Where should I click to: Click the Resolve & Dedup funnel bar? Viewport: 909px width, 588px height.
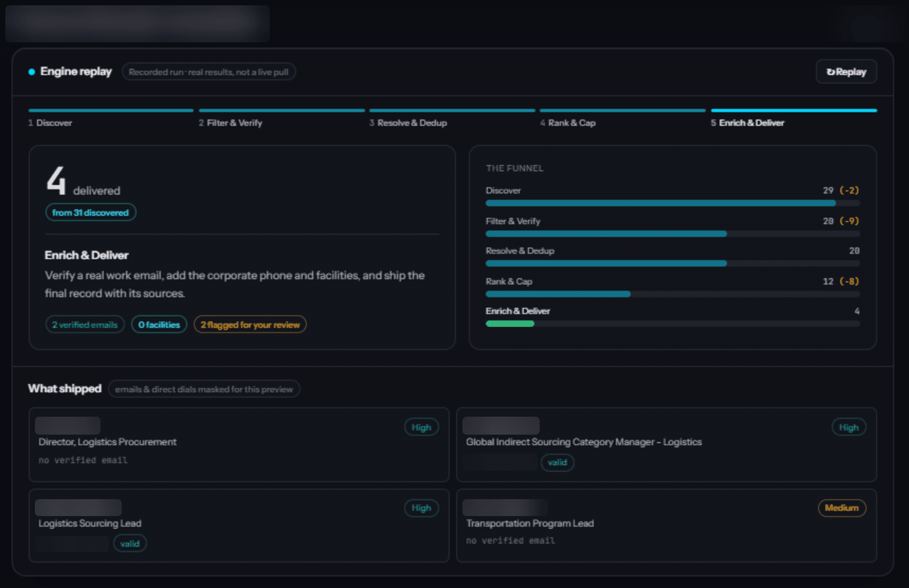point(672,263)
